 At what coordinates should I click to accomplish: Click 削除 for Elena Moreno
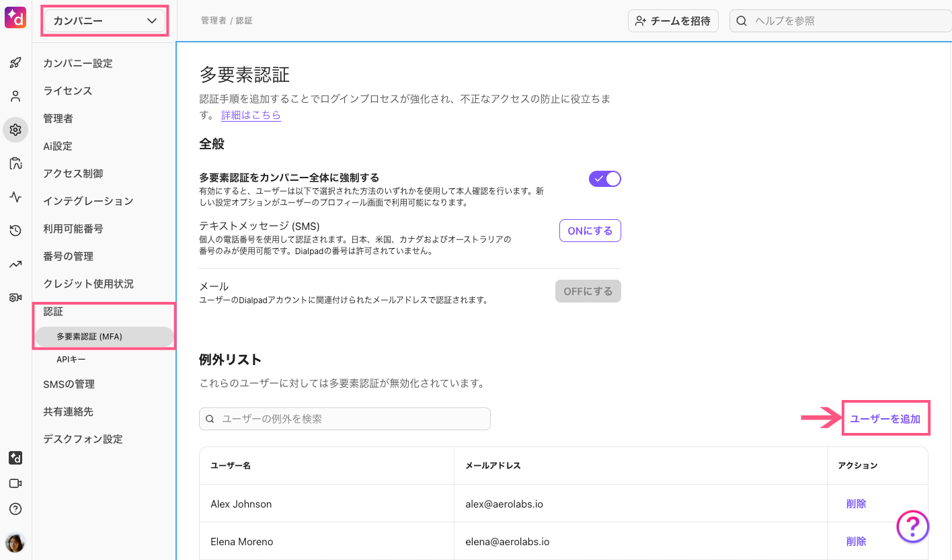coord(856,541)
